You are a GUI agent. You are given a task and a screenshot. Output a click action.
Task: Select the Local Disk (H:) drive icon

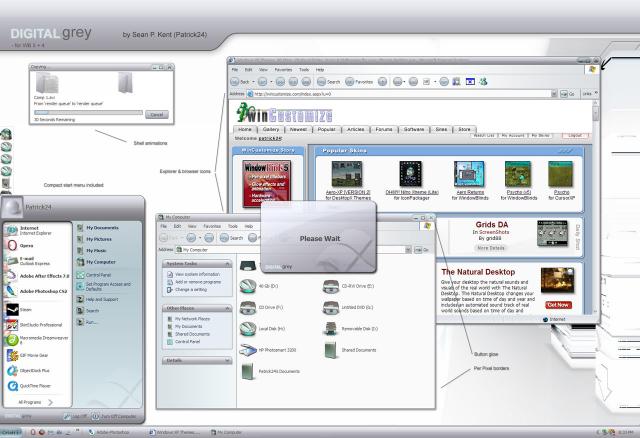pyautogui.click(x=247, y=329)
